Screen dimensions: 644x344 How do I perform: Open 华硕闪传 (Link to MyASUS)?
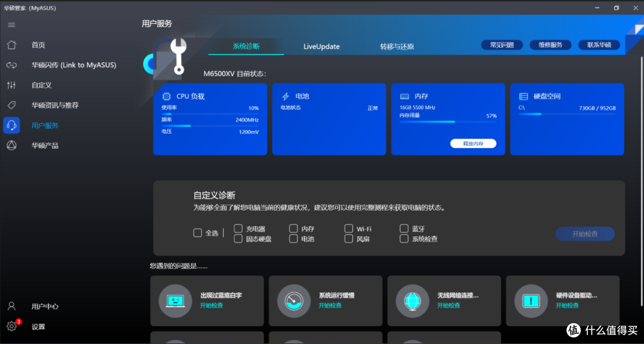click(74, 65)
